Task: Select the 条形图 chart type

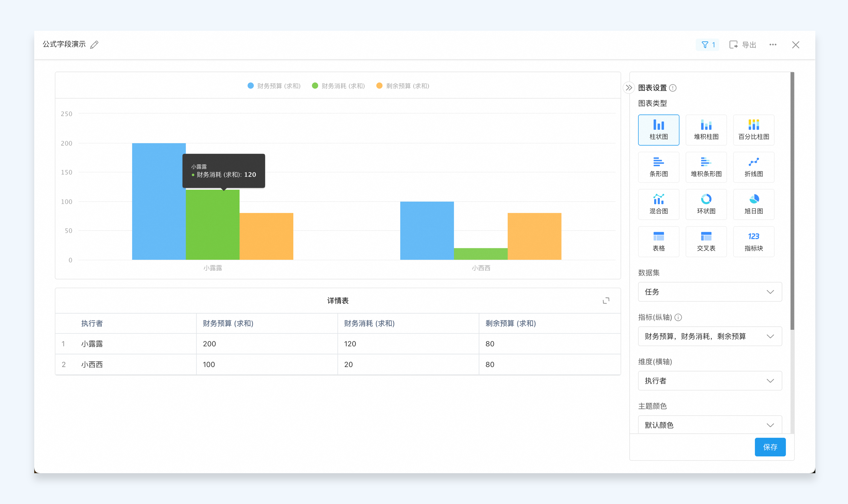Action: 659,167
